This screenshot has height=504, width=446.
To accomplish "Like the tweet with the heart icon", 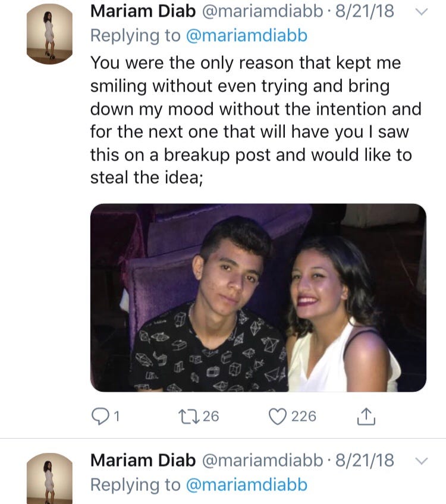I will (278, 416).
